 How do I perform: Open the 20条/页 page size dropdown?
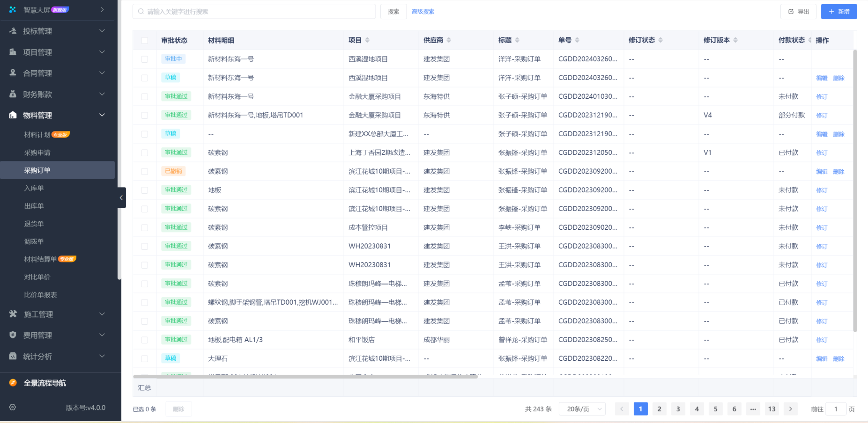tap(582, 408)
